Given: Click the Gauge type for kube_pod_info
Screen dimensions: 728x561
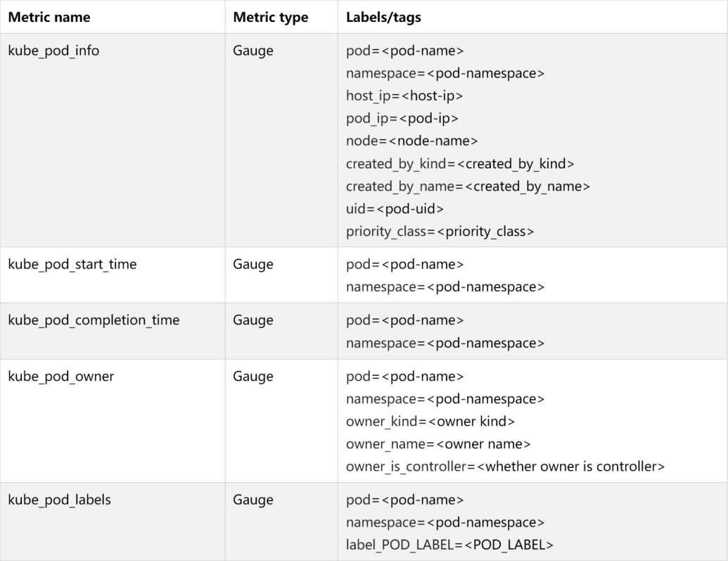Looking at the screenshot, I should click(253, 51).
